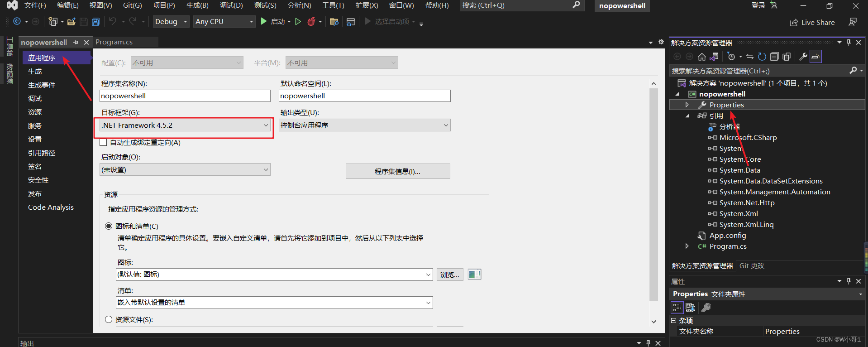The width and height of the screenshot is (868, 347).
Task: Click collapse all icon in Solution Explorer
Action: [x=774, y=57]
